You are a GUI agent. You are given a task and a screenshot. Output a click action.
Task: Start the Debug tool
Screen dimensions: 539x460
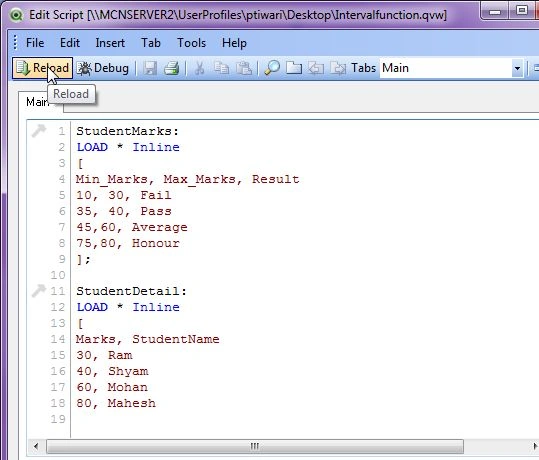[103, 68]
